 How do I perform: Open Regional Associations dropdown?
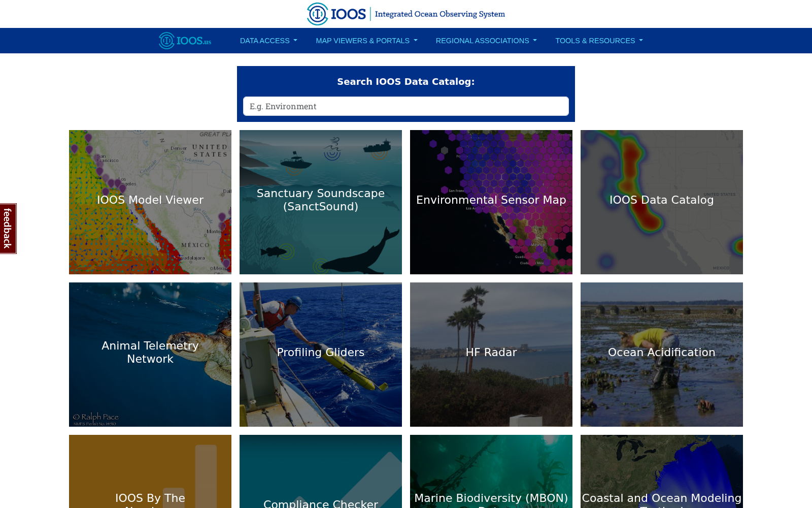(486, 41)
